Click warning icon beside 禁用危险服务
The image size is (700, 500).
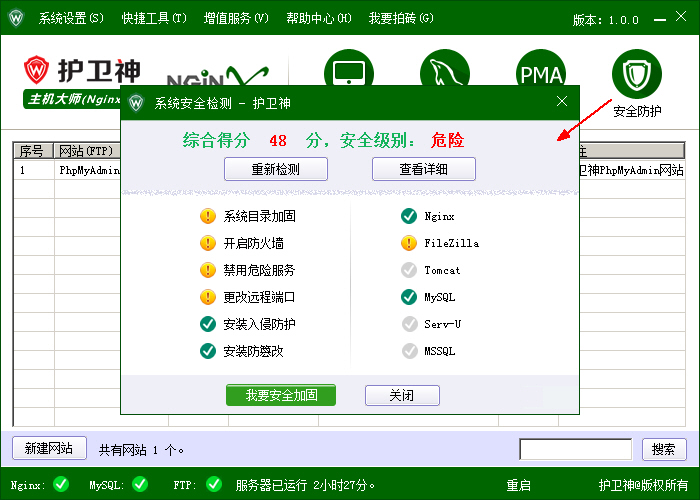[208, 270]
